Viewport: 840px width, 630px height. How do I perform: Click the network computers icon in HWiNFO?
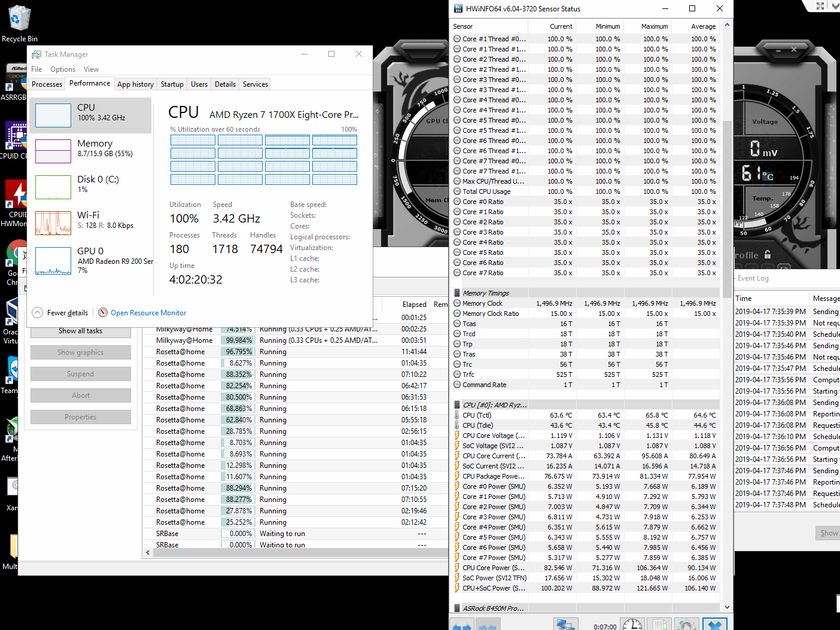(565, 625)
